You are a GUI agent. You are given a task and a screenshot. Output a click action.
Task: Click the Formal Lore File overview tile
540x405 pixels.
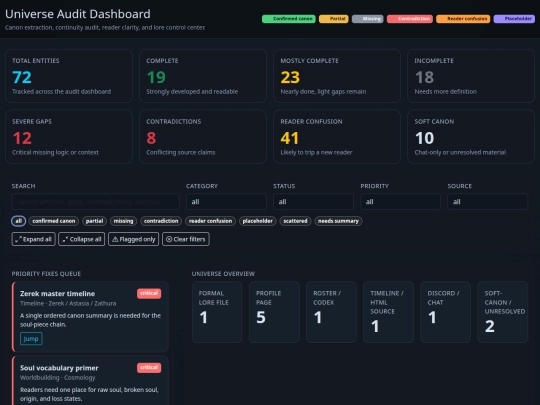[217, 312]
